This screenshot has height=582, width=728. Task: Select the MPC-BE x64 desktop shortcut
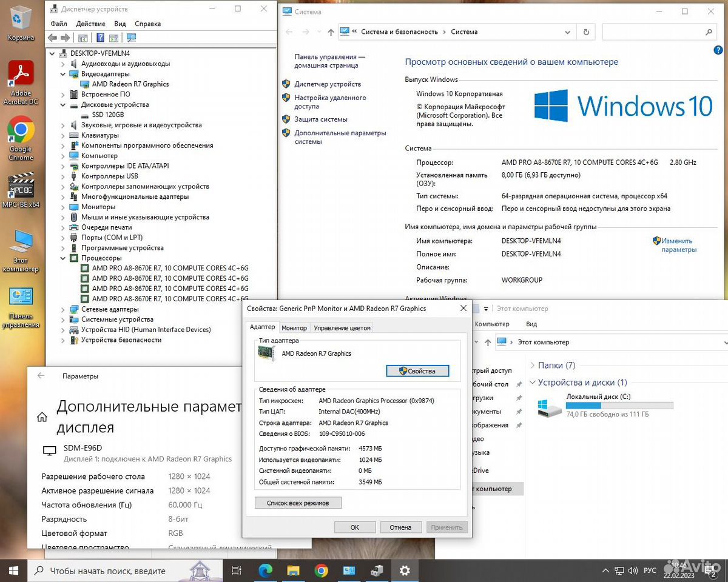[21, 189]
